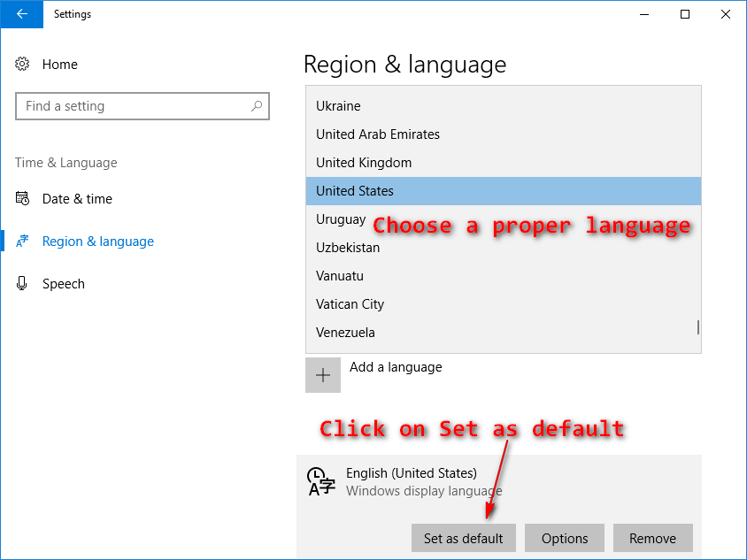Open Speech via microphone icon
The width and height of the screenshot is (747, 560).
pos(22,283)
